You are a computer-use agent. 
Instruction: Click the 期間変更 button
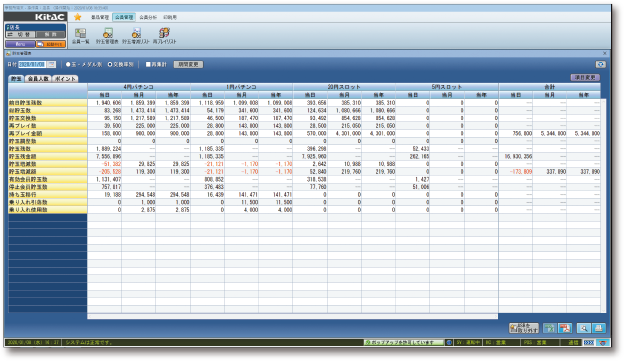[188, 64]
